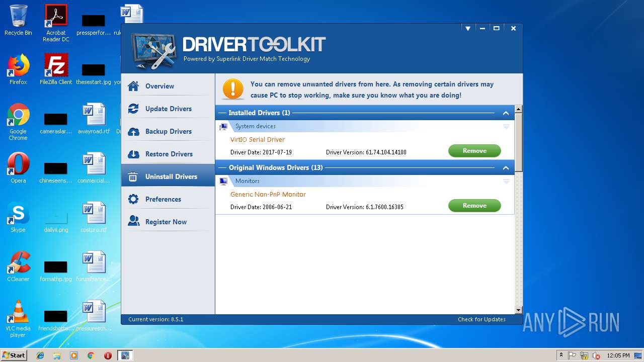Click the System devices category icon
The image size is (644, 362).
point(223,127)
